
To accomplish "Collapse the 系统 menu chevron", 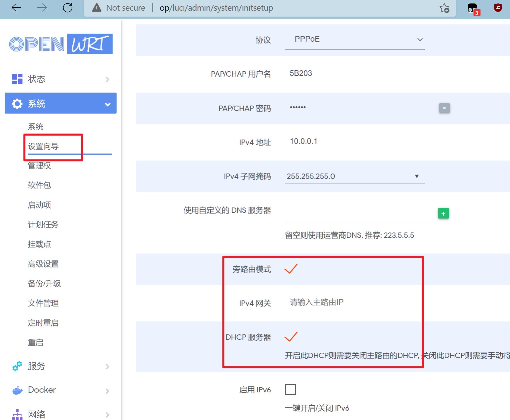I will pyautogui.click(x=108, y=104).
